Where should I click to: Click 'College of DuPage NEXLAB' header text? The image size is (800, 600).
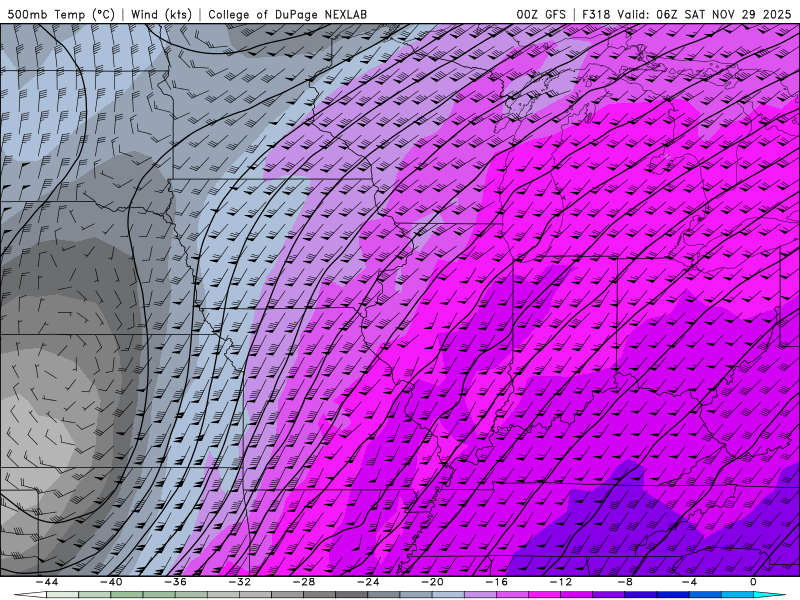coord(287,14)
